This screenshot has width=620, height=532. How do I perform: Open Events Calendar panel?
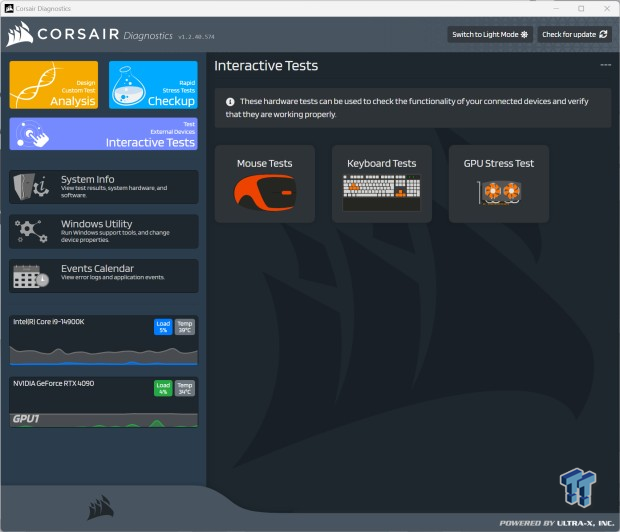[x=104, y=276]
